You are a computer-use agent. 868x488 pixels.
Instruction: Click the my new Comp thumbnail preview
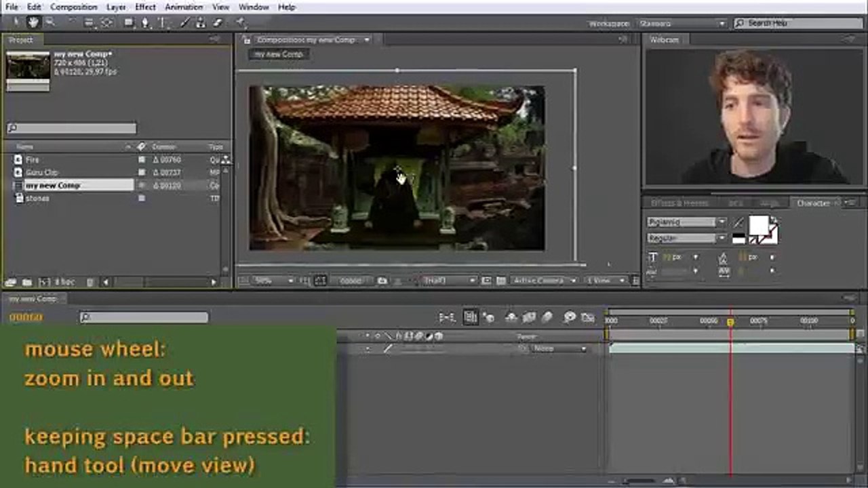point(28,70)
